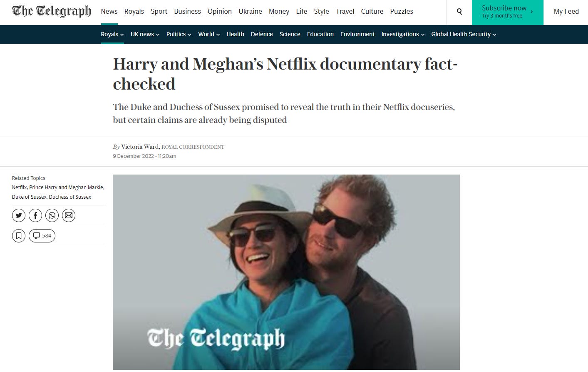Screen dimensions: 588x372
Task: Share article via Twitter icon
Action: pyautogui.click(x=19, y=215)
